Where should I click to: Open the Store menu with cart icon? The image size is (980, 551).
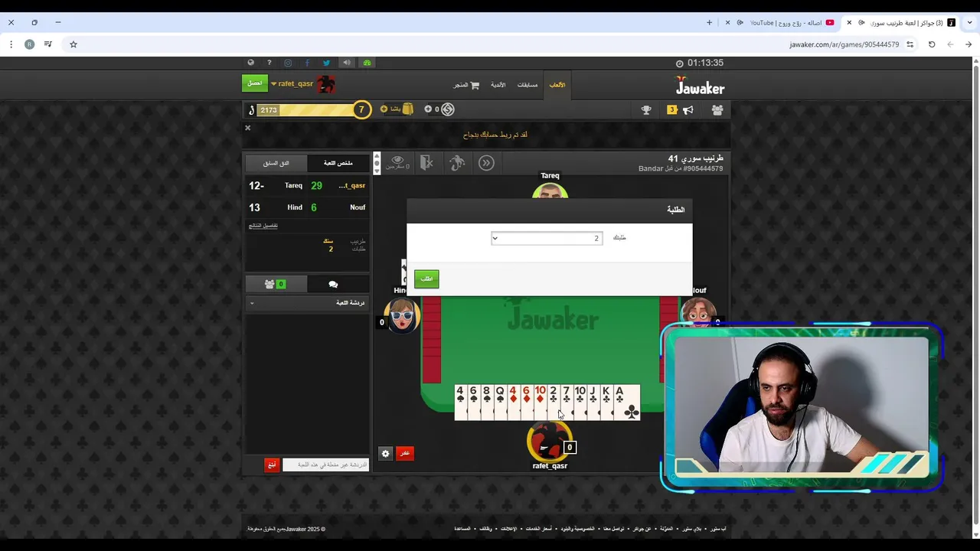pyautogui.click(x=466, y=85)
